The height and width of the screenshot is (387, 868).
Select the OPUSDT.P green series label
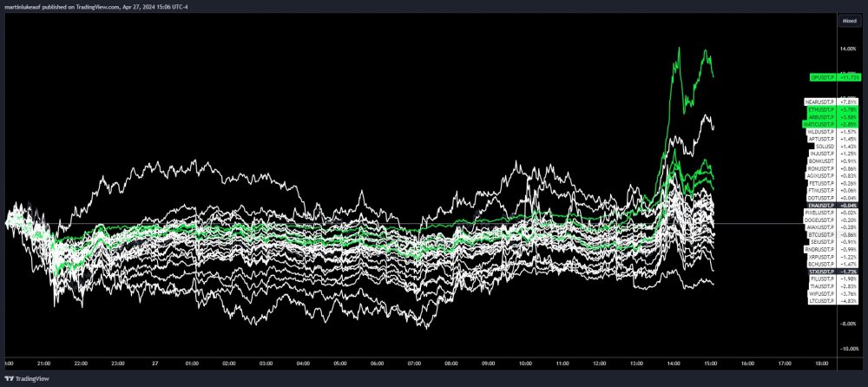click(824, 78)
